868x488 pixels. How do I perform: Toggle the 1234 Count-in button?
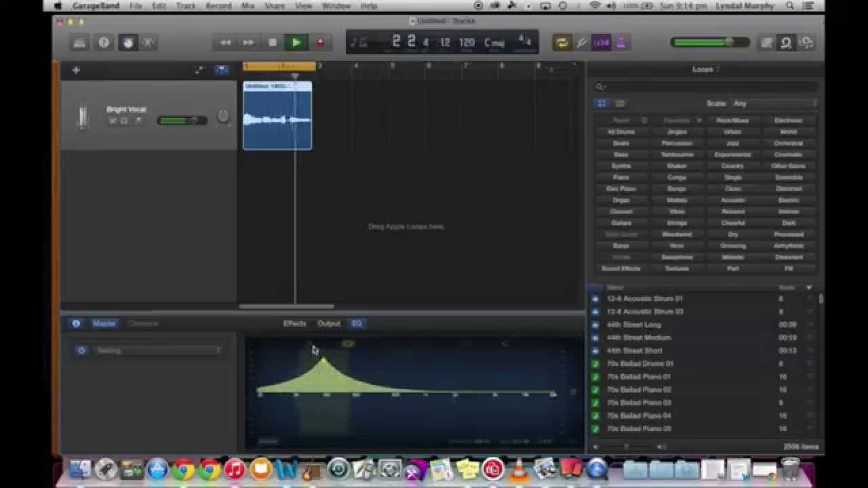click(x=601, y=43)
